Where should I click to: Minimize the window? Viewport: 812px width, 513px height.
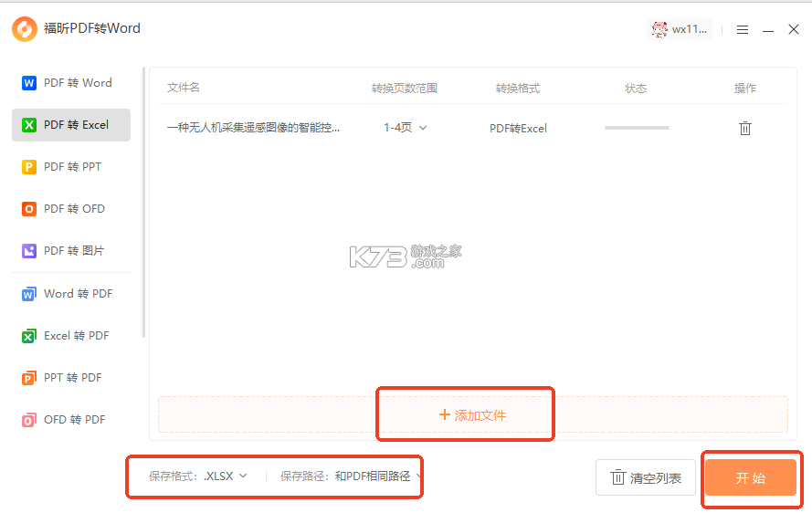[768, 30]
